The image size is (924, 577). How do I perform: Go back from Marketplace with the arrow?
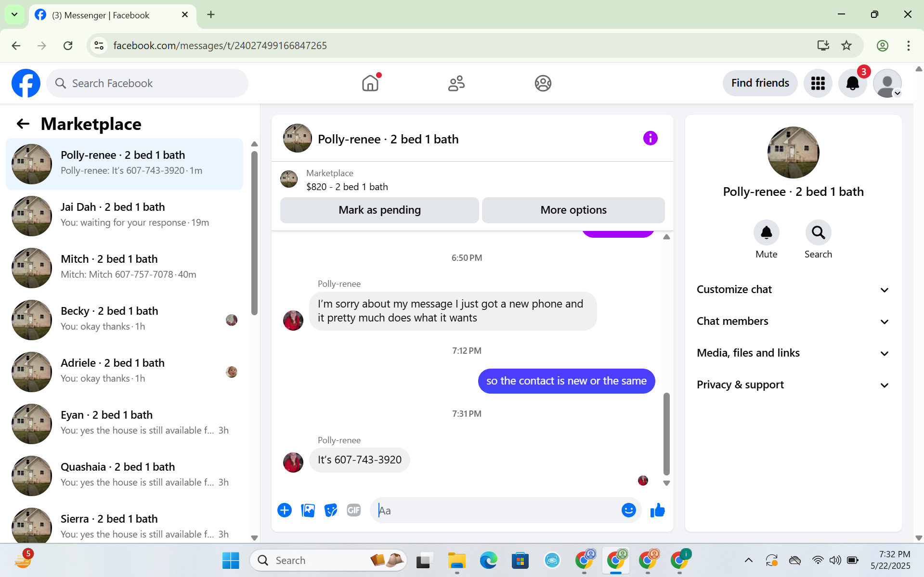[23, 124]
